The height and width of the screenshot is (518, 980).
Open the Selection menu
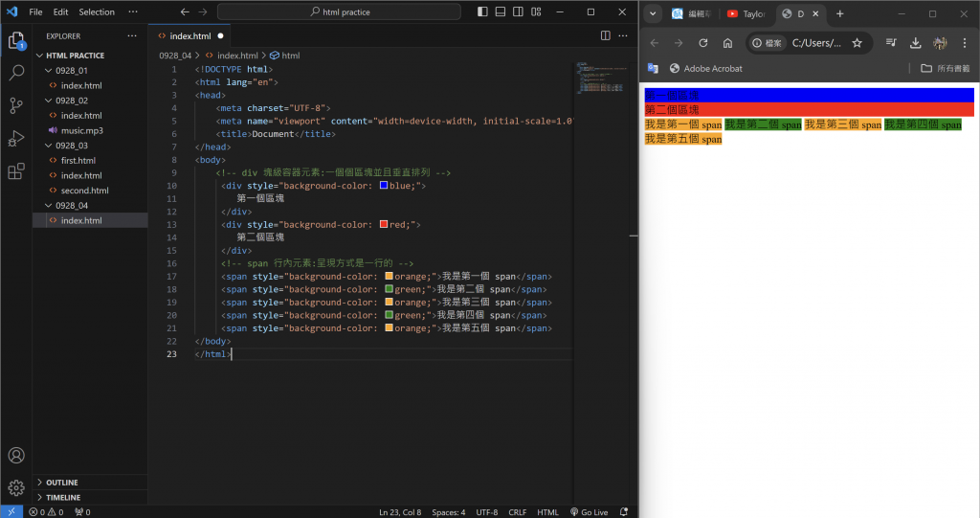click(x=97, y=11)
